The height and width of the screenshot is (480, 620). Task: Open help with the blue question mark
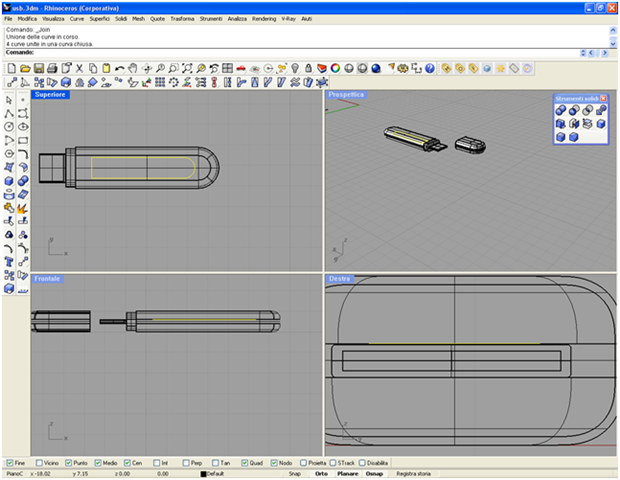[x=430, y=68]
